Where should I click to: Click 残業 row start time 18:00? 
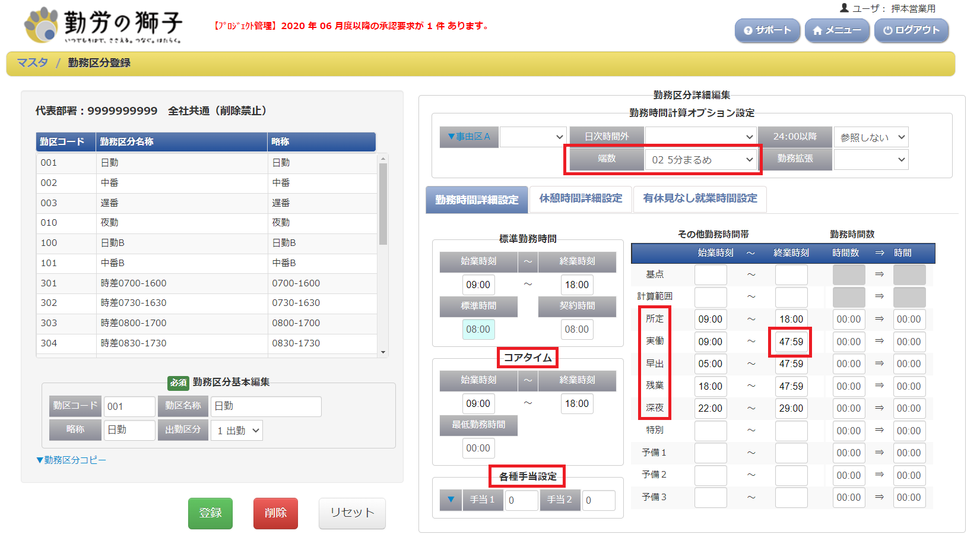pyautogui.click(x=711, y=387)
